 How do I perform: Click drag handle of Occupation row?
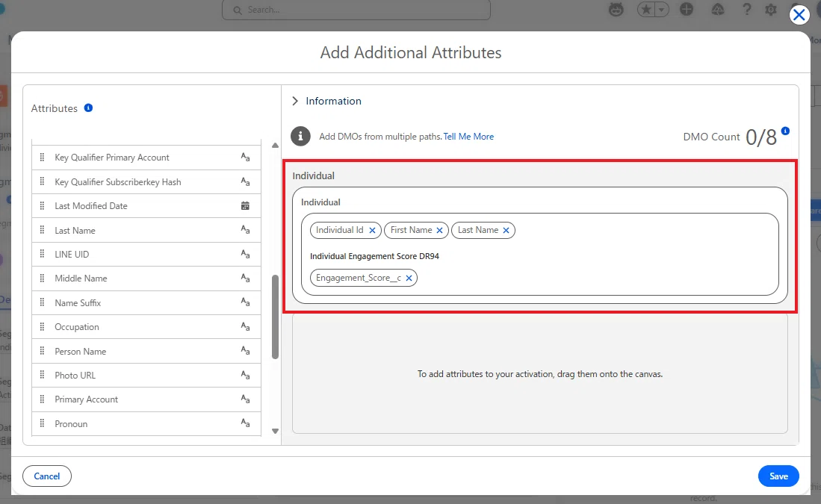point(43,326)
